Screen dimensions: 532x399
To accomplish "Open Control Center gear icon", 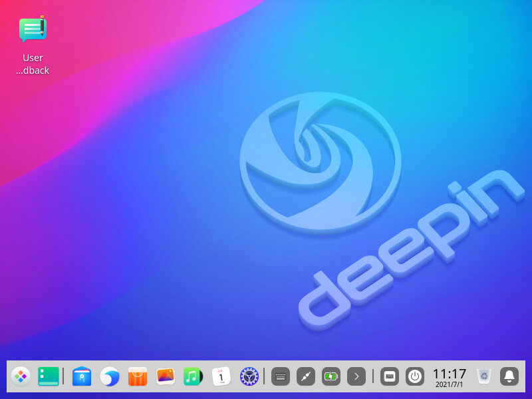I will point(249,376).
